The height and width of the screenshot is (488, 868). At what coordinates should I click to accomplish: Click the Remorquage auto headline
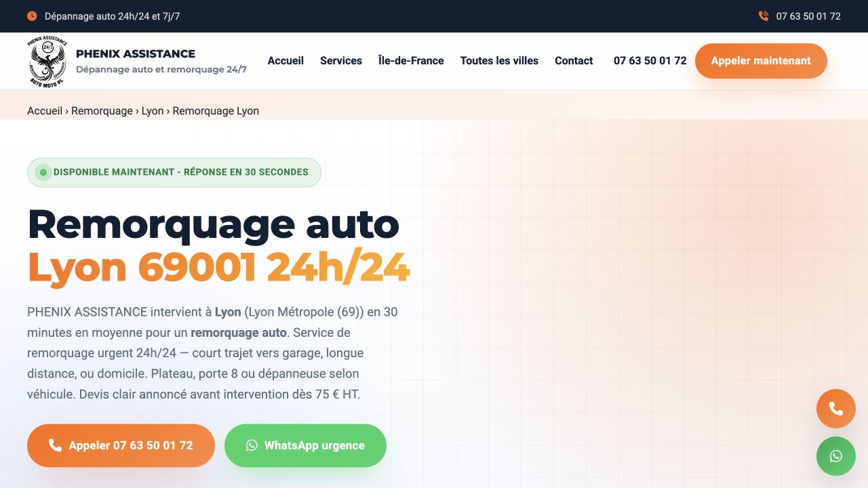(x=214, y=224)
